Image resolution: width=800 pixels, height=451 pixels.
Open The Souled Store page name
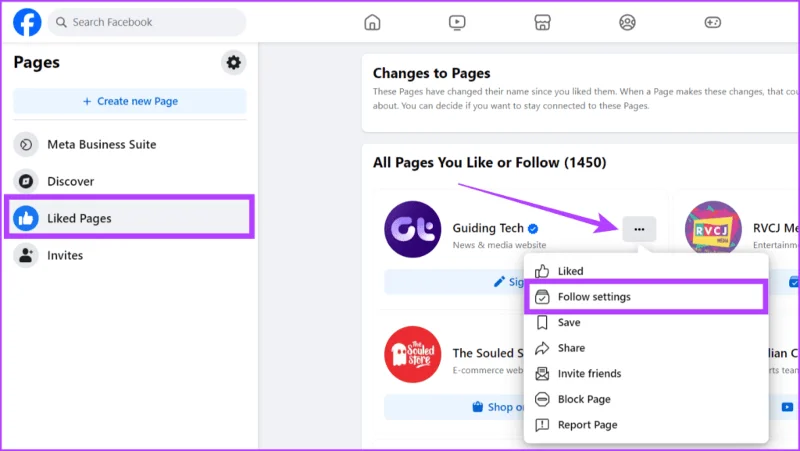(x=488, y=353)
